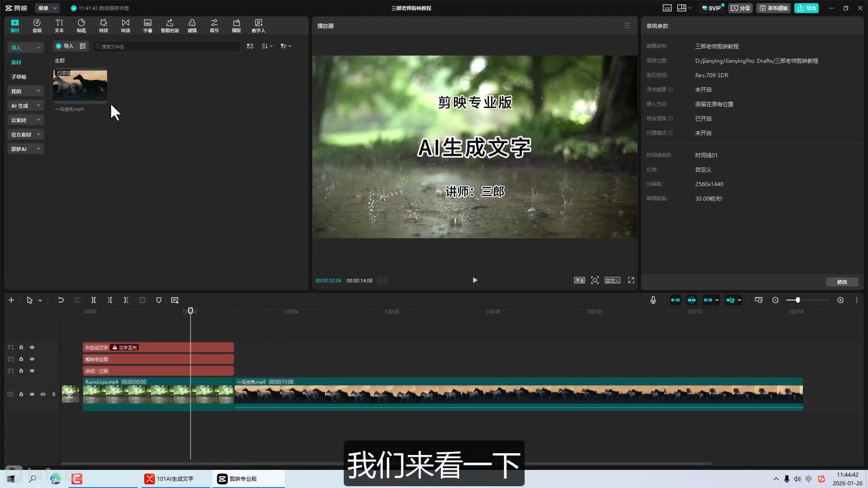
Task: Click the 导出 export button
Action: pos(807,8)
